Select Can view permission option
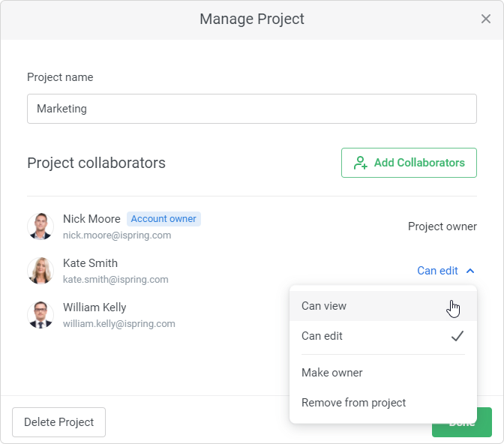The width and height of the screenshot is (504, 444). pyautogui.click(x=383, y=306)
